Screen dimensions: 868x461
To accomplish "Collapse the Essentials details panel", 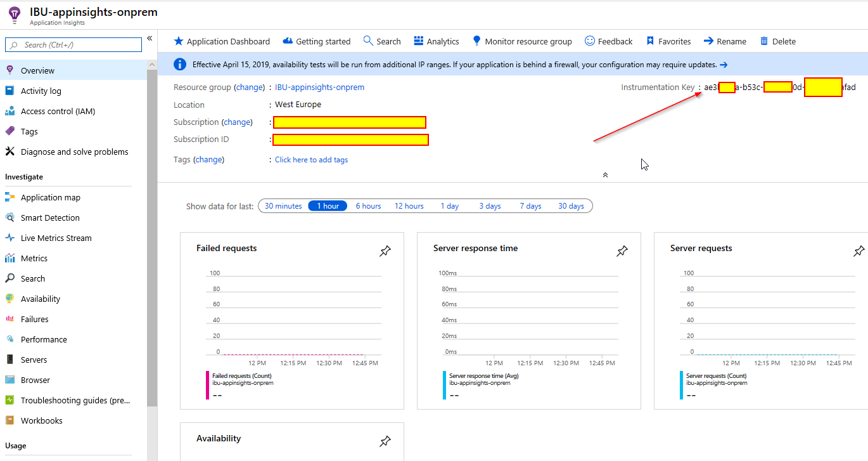I will point(605,174).
